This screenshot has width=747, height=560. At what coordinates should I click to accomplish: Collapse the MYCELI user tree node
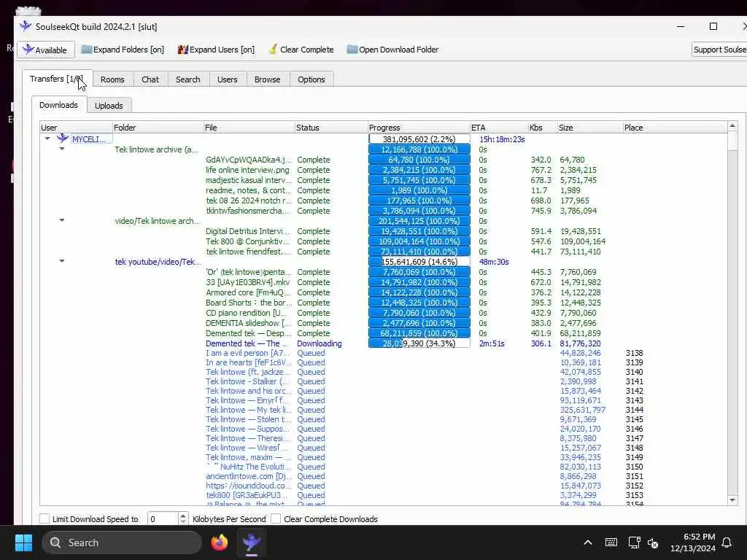[47, 139]
